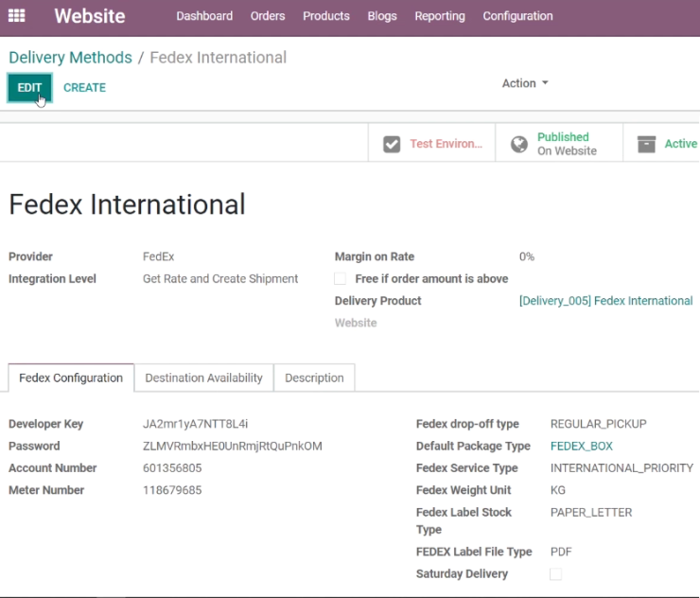Click 'Get Rate and Create Shipment' value
The width and height of the screenshot is (700, 598).
220,279
